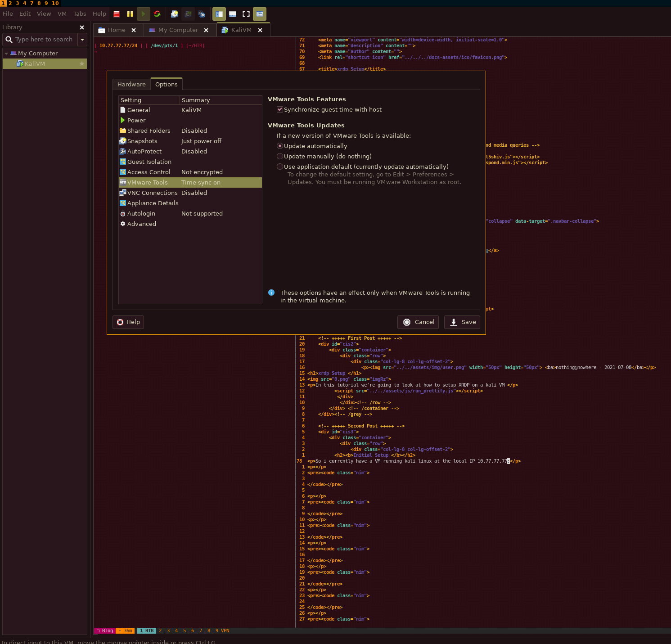Click the Help button in dialog
The height and width of the screenshot is (644, 671).
(128, 322)
